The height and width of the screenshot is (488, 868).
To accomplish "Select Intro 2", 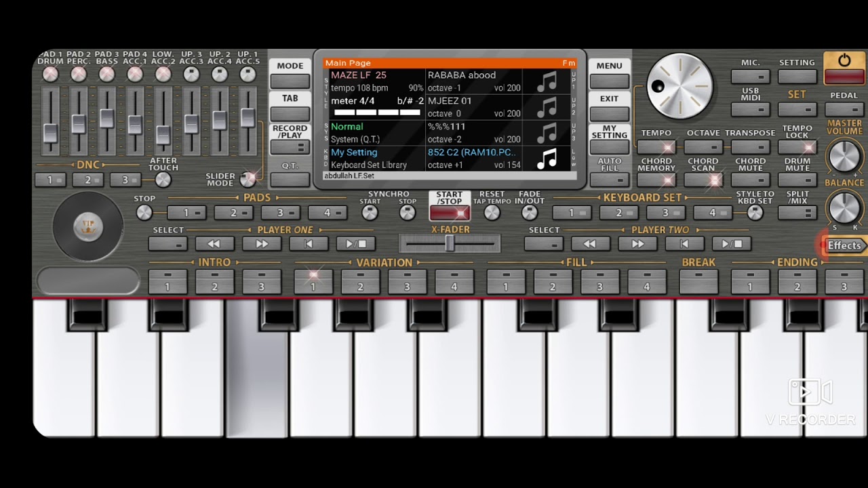I will coord(214,281).
